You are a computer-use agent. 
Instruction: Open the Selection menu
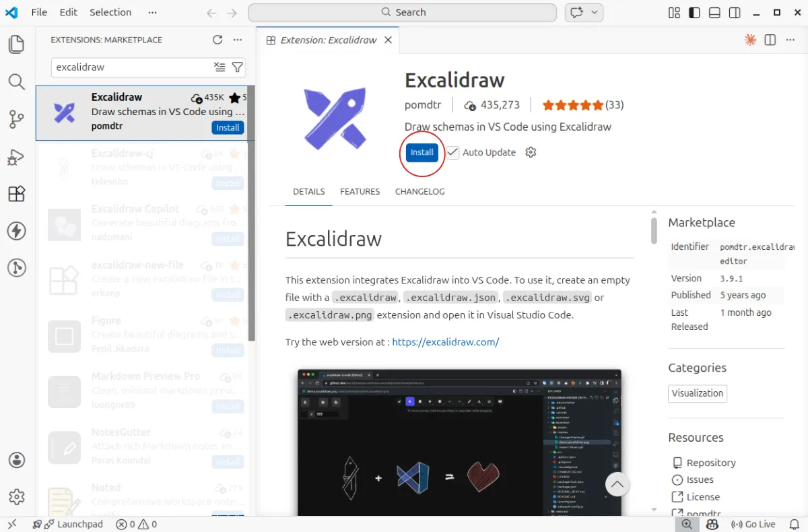110,13
